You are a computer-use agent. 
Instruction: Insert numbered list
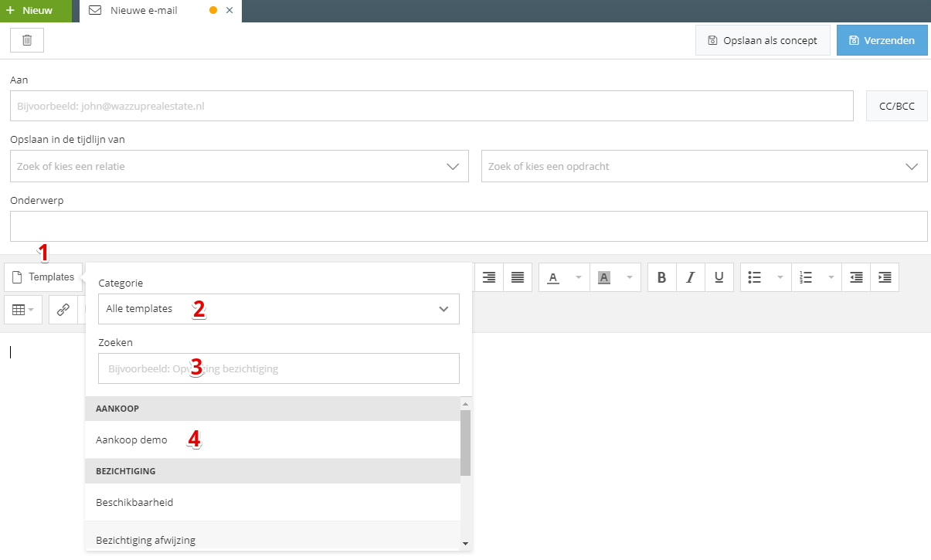click(806, 277)
